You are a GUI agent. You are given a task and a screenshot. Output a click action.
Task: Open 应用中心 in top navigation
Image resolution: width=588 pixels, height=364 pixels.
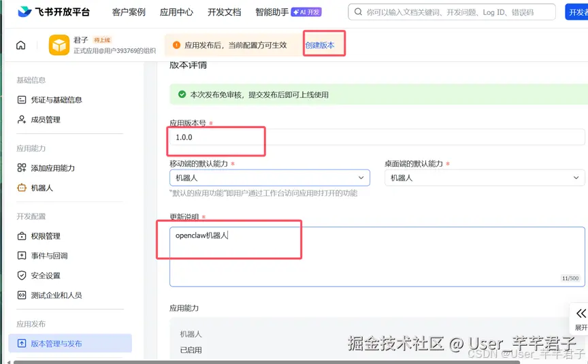click(177, 12)
